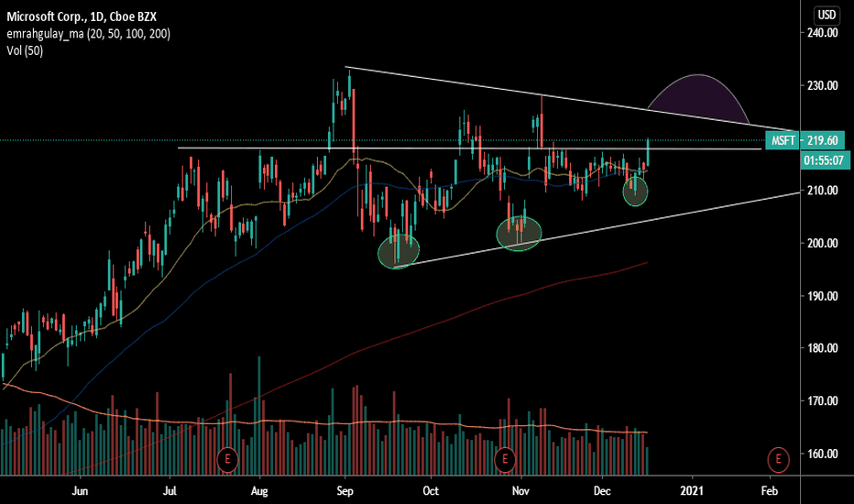Image resolution: width=854 pixels, height=504 pixels.
Task: Click the 190.00 price axis label
Action: point(823,296)
